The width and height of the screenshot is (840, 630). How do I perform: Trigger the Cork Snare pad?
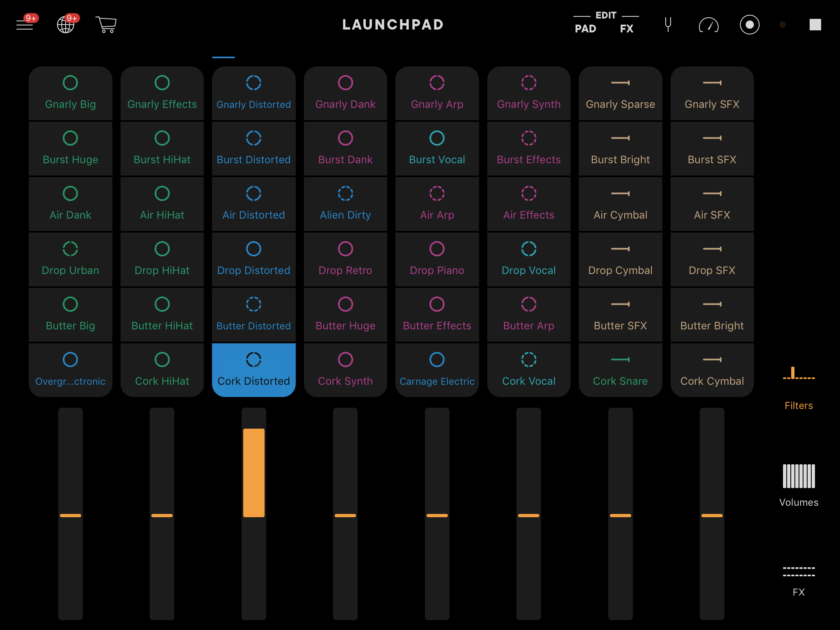coord(620,370)
